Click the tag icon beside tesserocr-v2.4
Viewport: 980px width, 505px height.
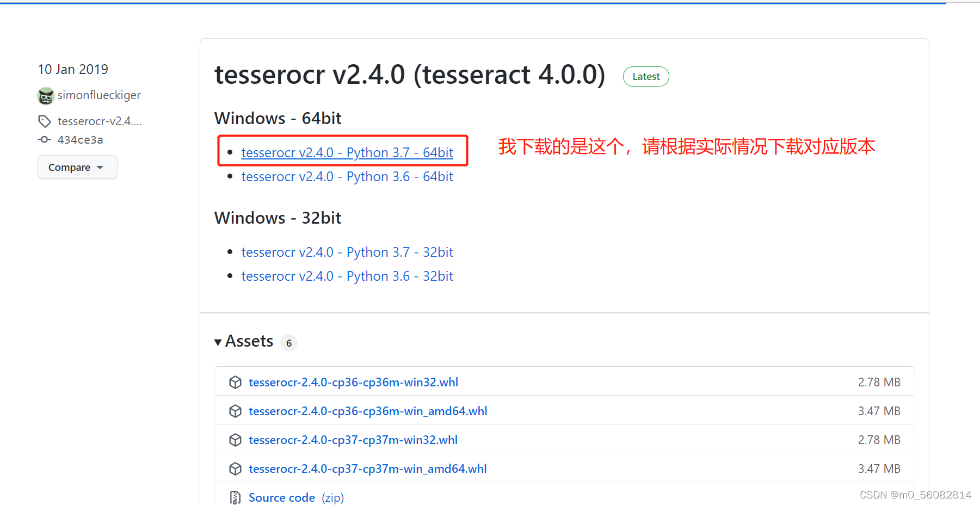45,121
